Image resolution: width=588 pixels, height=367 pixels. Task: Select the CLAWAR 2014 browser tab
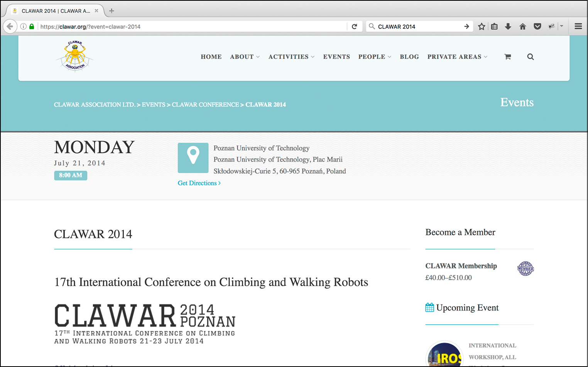(x=56, y=11)
